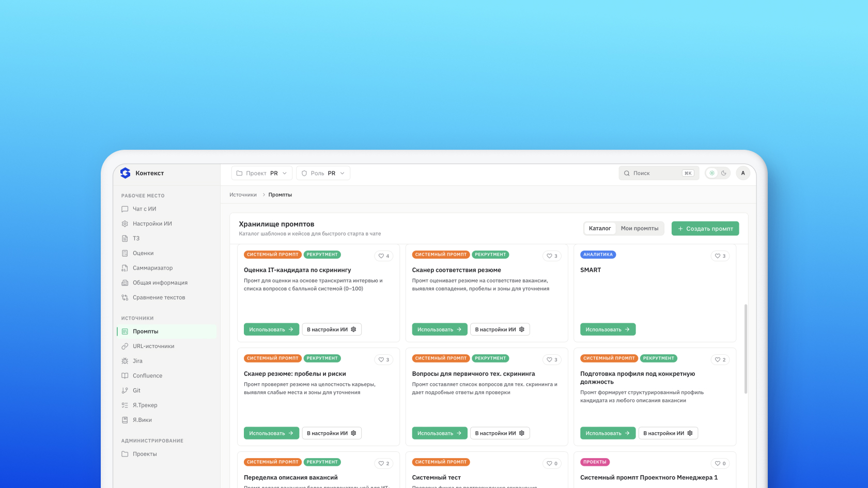Image resolution: width=868 pixels, height=488 pixels.
Task: Switch to Каталог tab
Action: [x=600, y=228]
